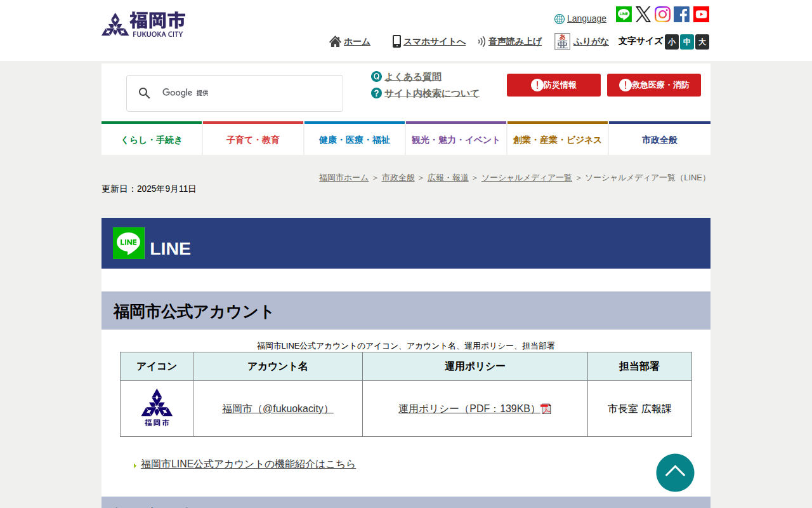Open the スマホサイトへ link
The height and width of the screenshot is (508, 812).
(435, 41)
